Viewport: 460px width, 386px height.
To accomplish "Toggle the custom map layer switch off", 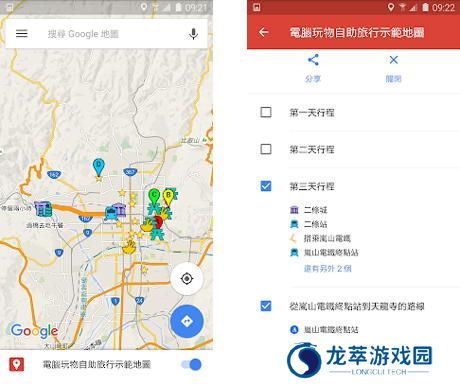I will (x=191, y=364).
